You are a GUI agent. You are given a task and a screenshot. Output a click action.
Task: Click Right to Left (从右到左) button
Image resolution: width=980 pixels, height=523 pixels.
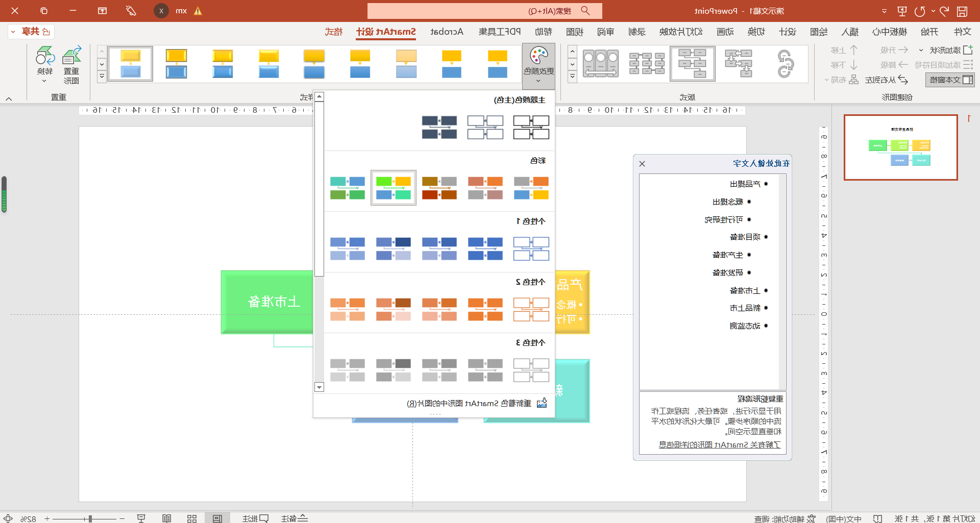point(887,80)
